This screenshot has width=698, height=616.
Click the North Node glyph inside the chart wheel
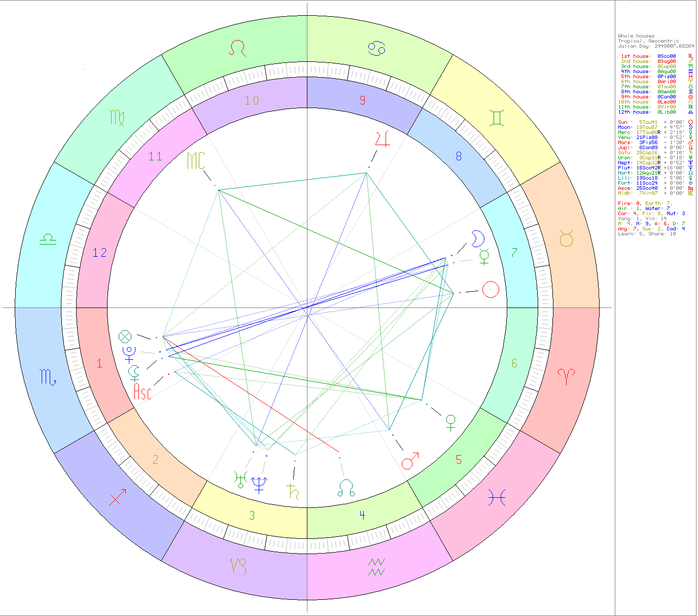tap(346, 488)
